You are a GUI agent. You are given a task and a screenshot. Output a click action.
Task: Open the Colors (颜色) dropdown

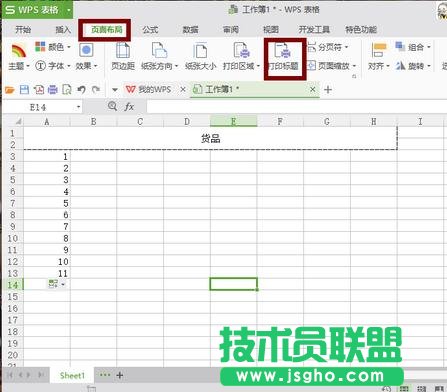tap(53, 47)
